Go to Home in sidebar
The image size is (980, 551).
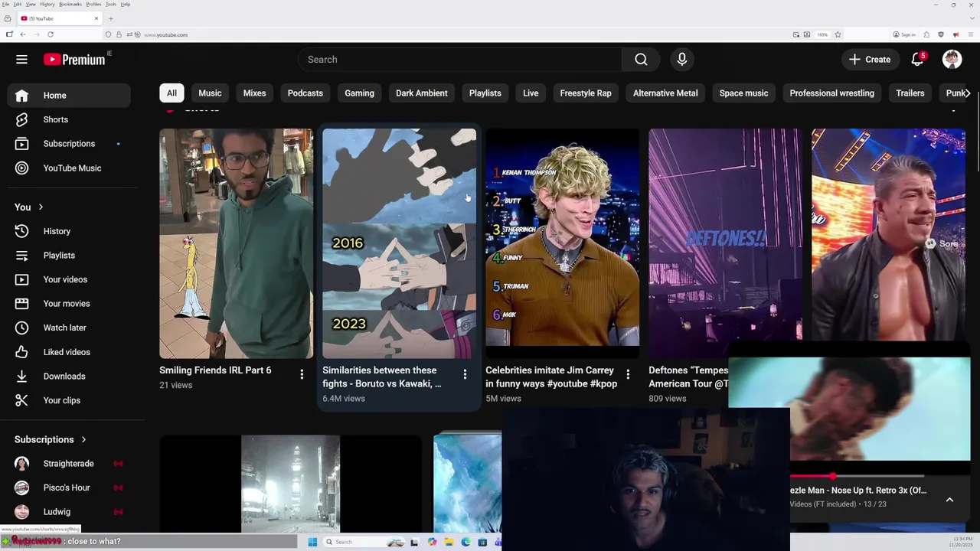tap(69, 96)
